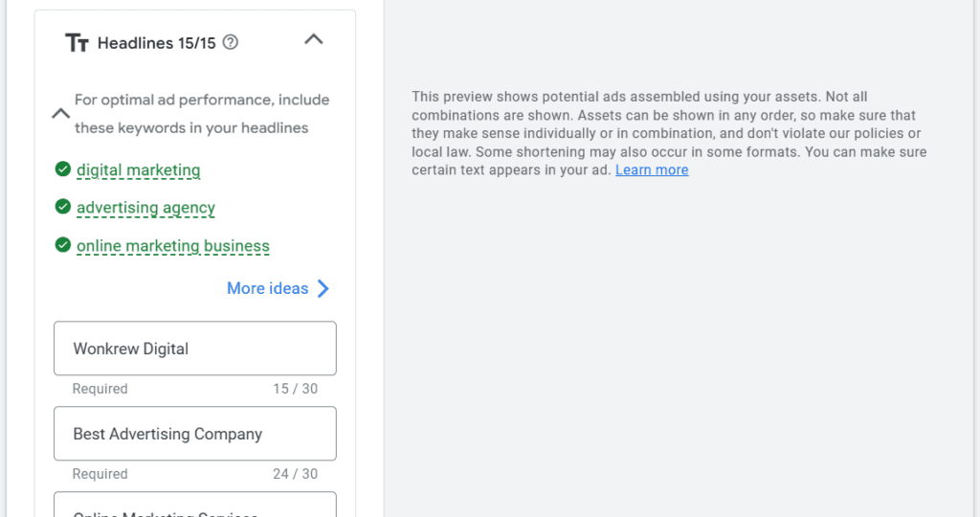The image size is (980, 517).
Task: Open the Headlines help question mark
Action: tap(230, 42)
